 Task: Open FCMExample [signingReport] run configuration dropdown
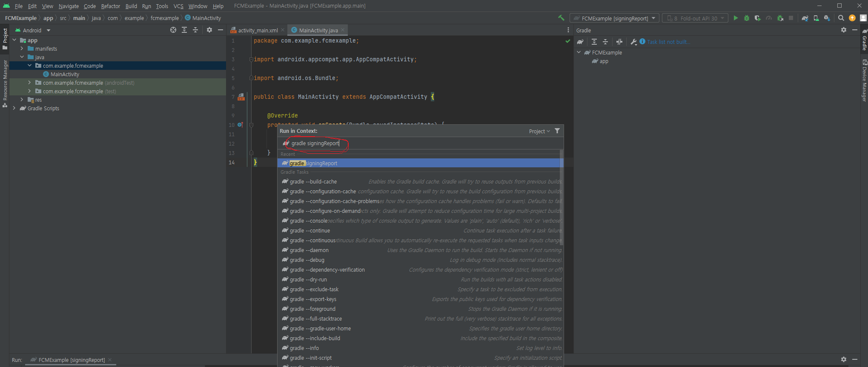[614, 18]
